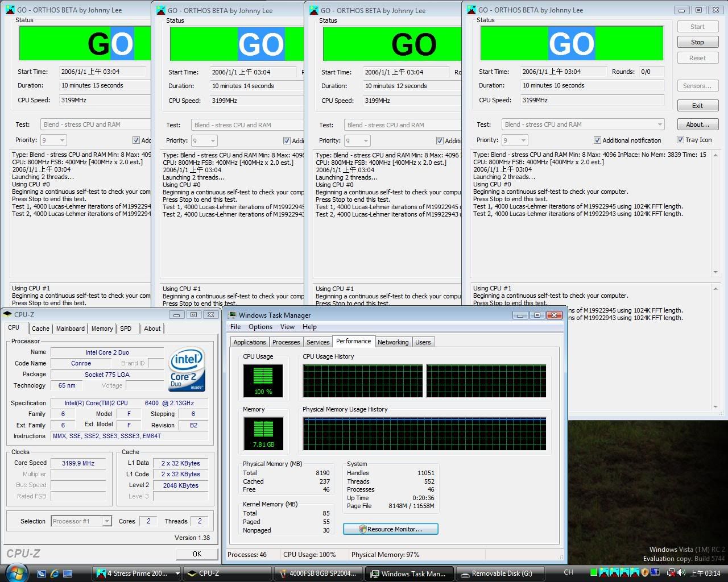
Task: Open View menu in Task Manager
Action: click(287, 327)
